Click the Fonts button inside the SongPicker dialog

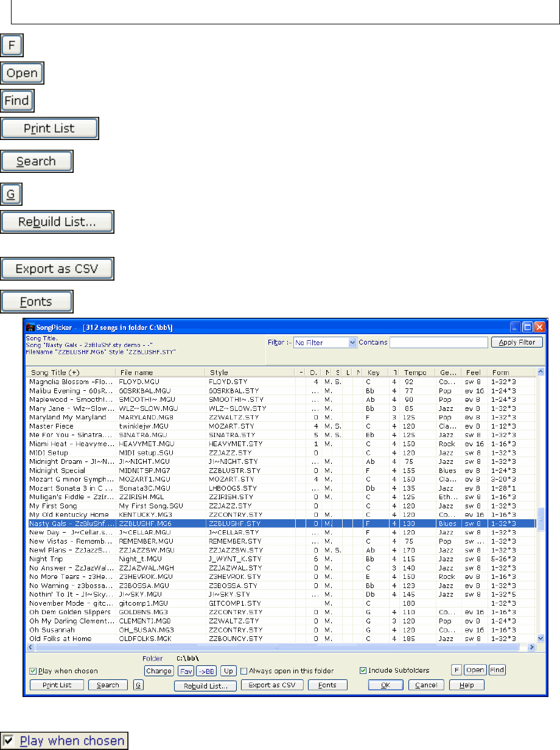click(327, 685)
